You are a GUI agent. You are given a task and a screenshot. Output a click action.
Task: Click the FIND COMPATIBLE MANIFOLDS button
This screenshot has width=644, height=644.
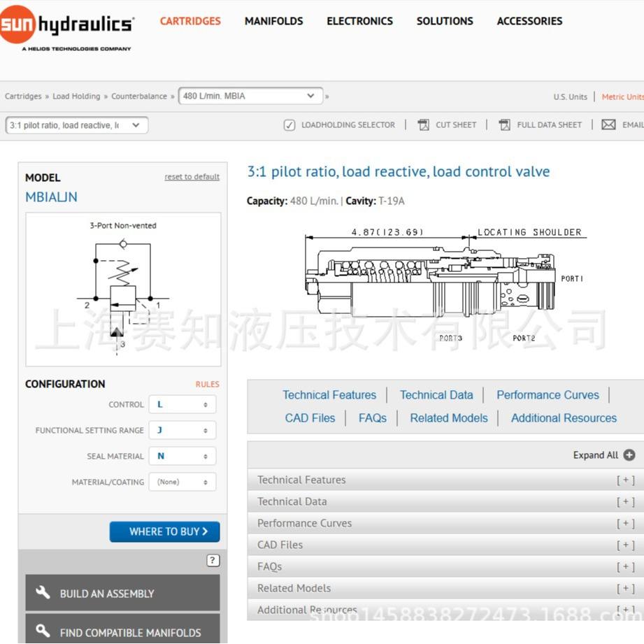coord(122,629)
